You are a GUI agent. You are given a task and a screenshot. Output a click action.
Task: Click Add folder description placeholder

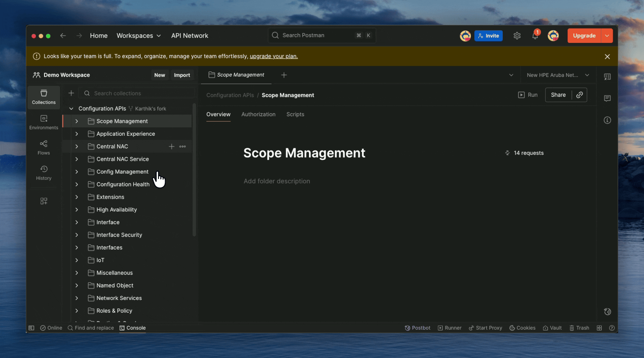(x=277, y=181)
